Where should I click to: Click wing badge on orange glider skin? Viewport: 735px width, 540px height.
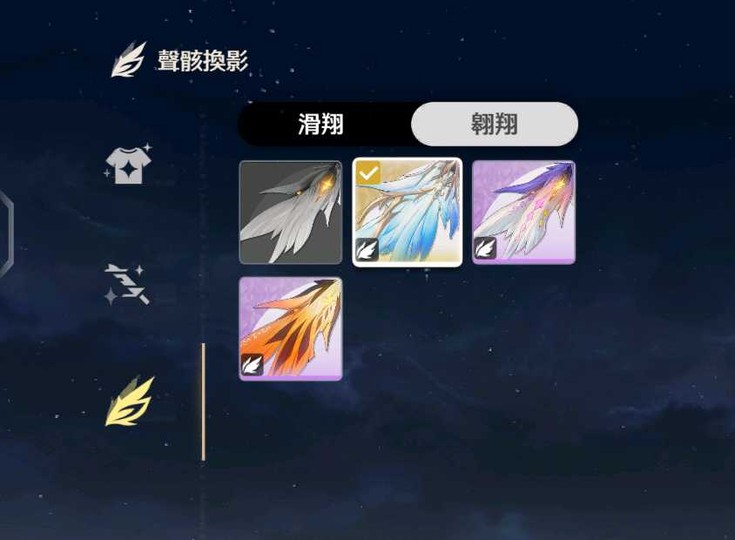click(252, 364)
